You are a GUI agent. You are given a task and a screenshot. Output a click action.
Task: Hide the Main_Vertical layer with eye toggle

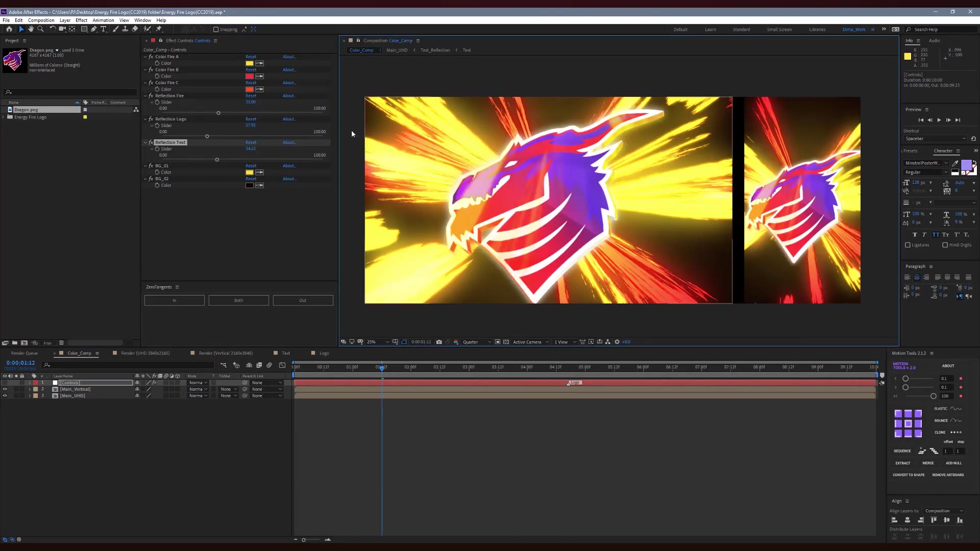click(x=5, y=389)
